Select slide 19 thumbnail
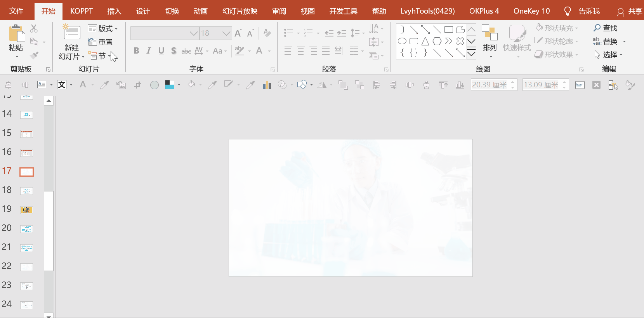This screenshot has width=644, height=318. [26, 210]
